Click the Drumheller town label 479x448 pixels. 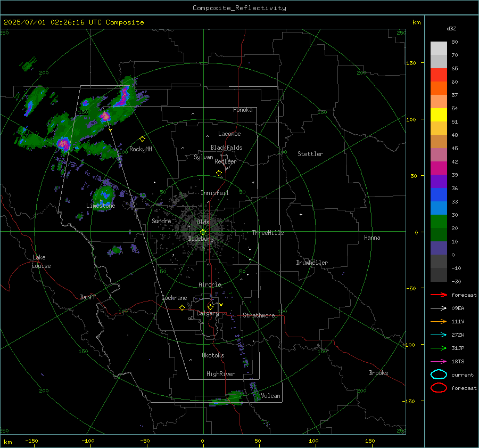click(312, 263)
